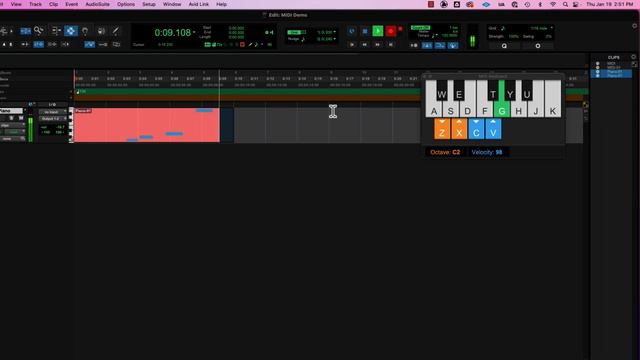640x360 pixels.
Task: Click Octave: C2 readout
Action: [445, 152]
